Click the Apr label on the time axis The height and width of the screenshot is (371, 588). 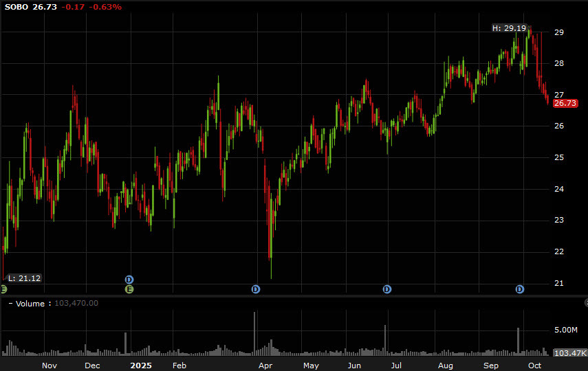pyautogui.click(x=265, y=366)
